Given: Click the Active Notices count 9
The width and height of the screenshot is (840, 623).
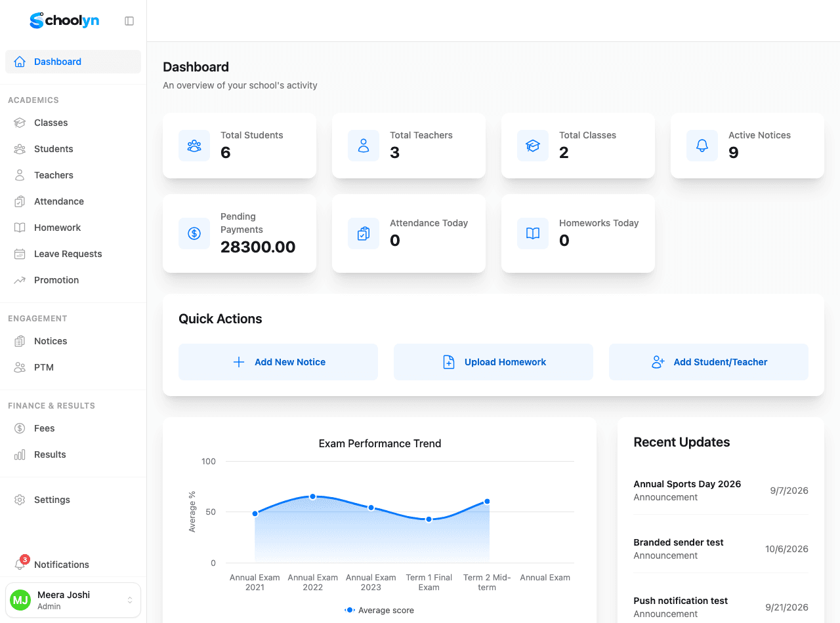Looking at the screenshot, I should 734,153.
